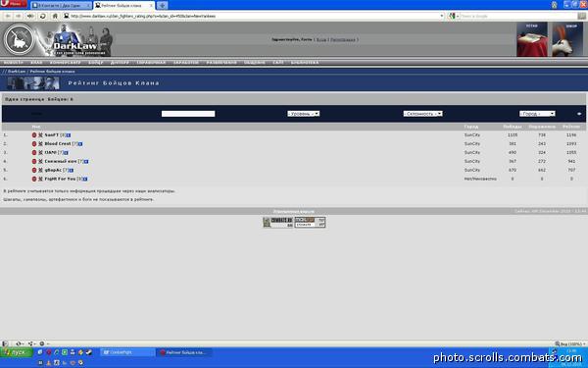Open the Склонность alignment filter dropdown
The image size is (588, 368).
coord(422,114)
